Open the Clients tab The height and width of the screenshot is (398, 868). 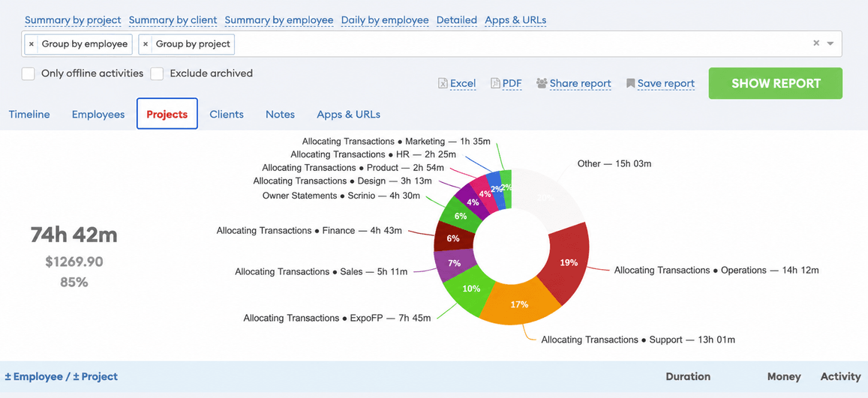[x=227, y=115]
